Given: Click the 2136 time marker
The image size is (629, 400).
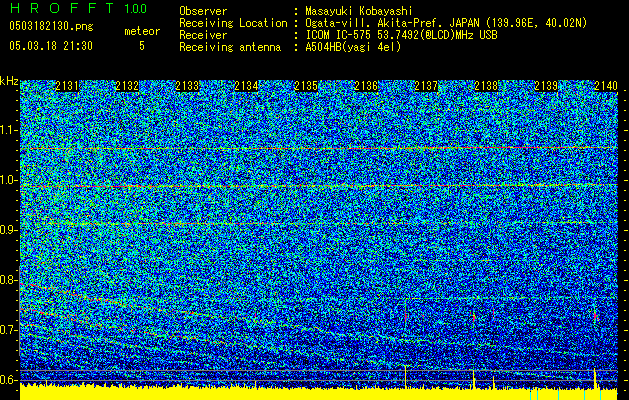Looking at the screenshot, I should (x=366, y=86).
